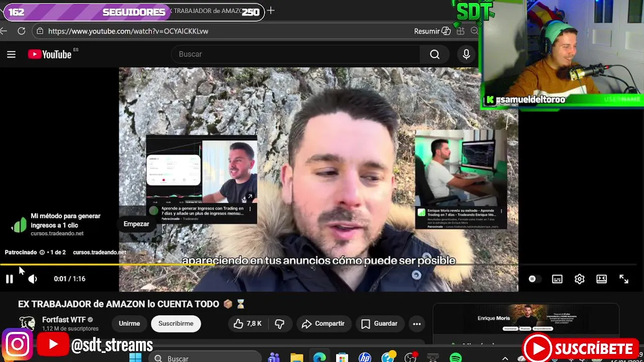The image size is (644, 362).
Task: Open the YouTube hamburger guide menu
Action: point(11,54)
